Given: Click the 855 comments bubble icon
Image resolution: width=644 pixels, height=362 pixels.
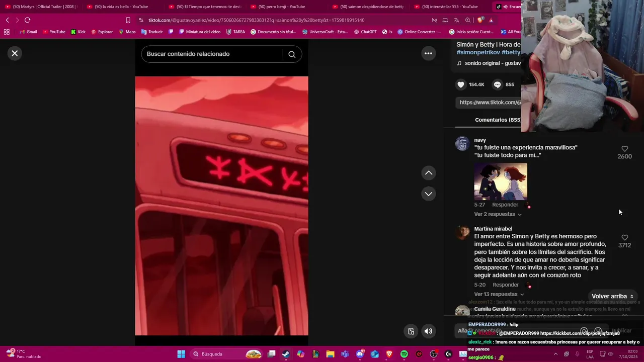Looking at the screenshot, I should [x=498, y=84].
